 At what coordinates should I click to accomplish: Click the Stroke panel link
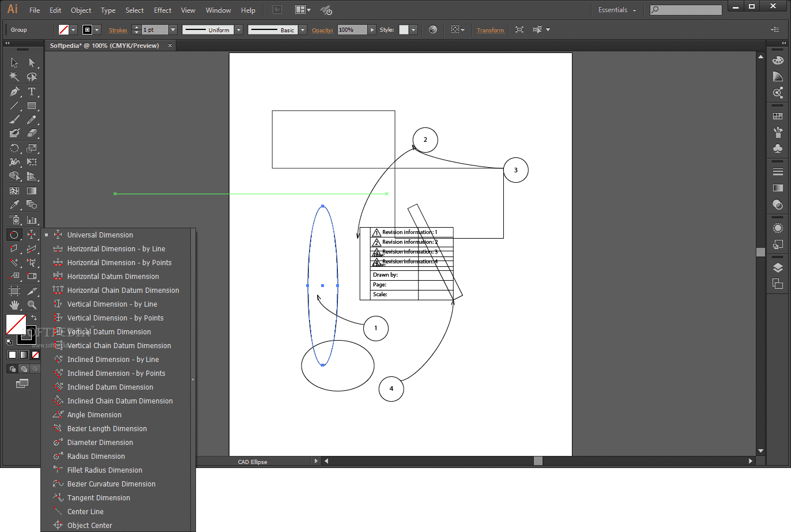click(118, 30)
